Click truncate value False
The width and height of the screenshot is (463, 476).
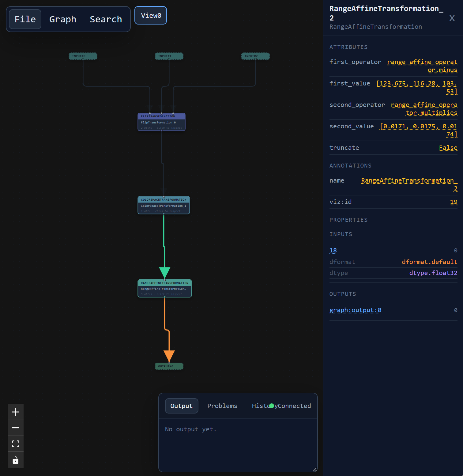(x=448, y=148)
